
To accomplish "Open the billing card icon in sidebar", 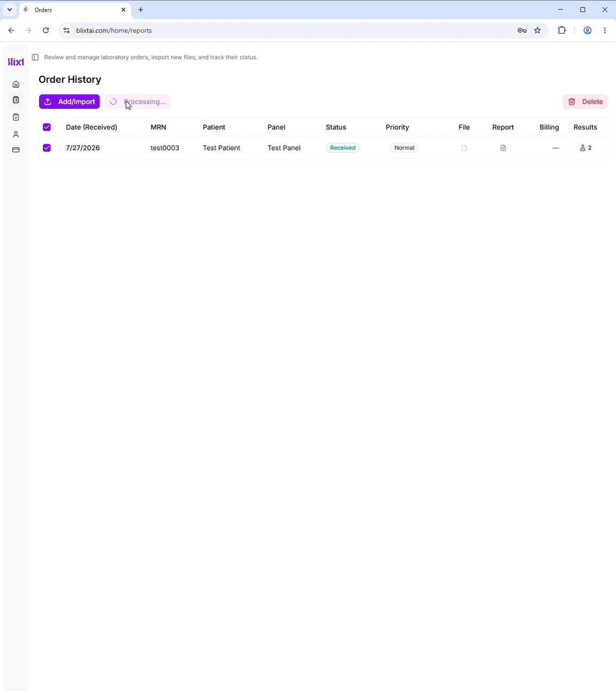I will tap(16, 150).
